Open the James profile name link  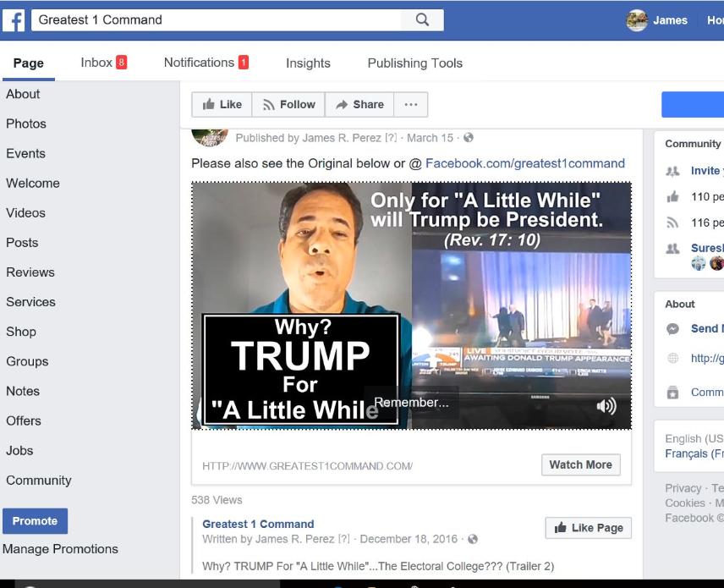coord(670,20)
